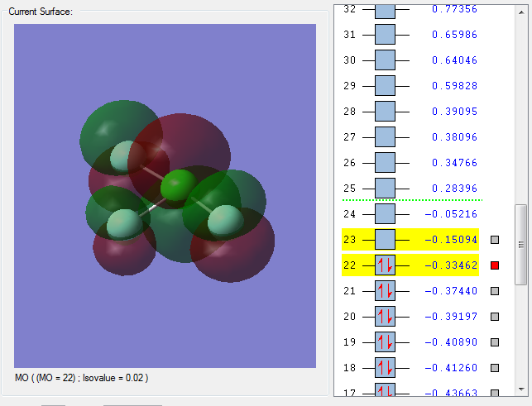Screen dimensions: 532x406
Task: Click the orbital list scrollbar thumb
Action: click(520, 245)
